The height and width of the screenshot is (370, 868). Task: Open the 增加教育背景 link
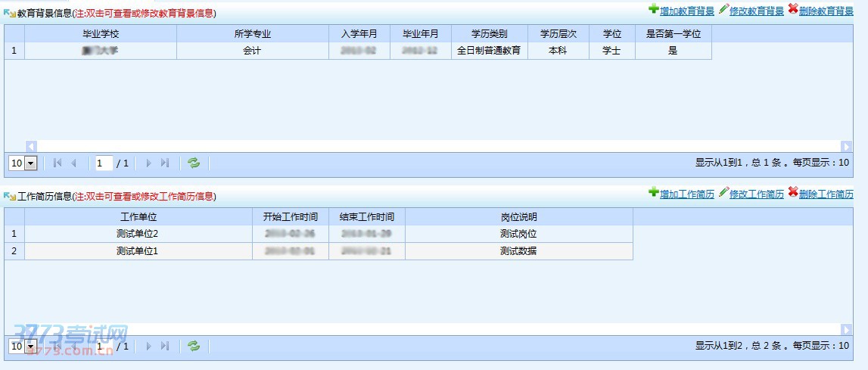pos(686,11)
